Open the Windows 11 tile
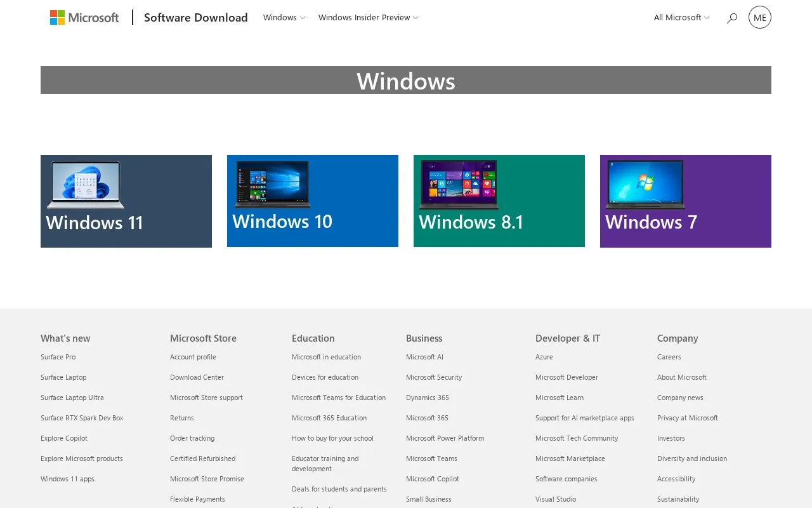Viewport: 812px width, 508px height. pyautogui.click(x=126, y=201)
